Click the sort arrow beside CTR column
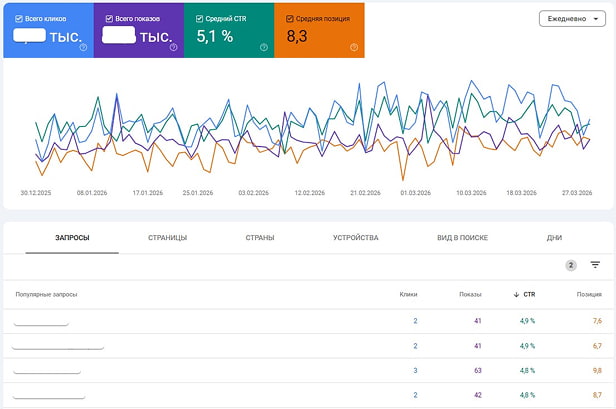Viewport: 616px width, 409px height. [516, 294]
